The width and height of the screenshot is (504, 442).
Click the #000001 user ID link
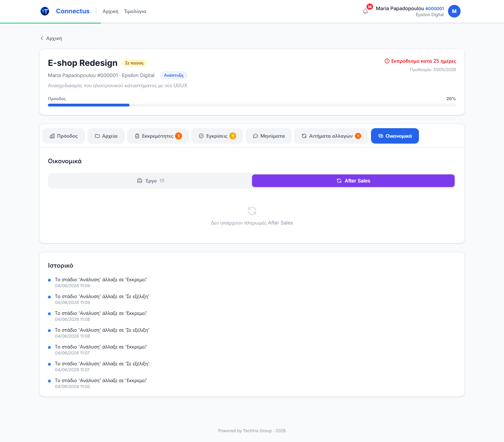(435, 8)
